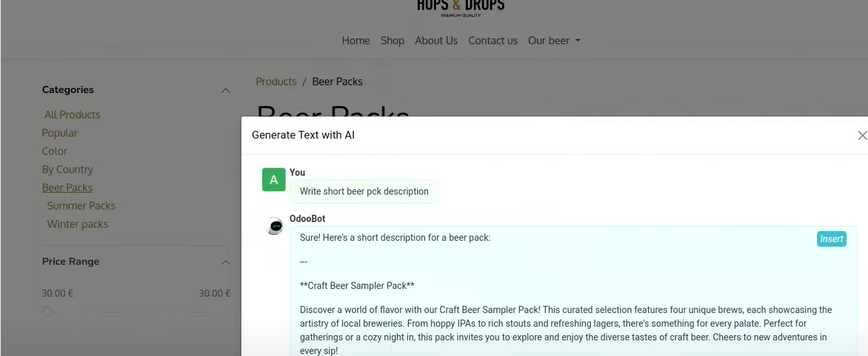Click the Products breadcrumb link

[276, 81]
